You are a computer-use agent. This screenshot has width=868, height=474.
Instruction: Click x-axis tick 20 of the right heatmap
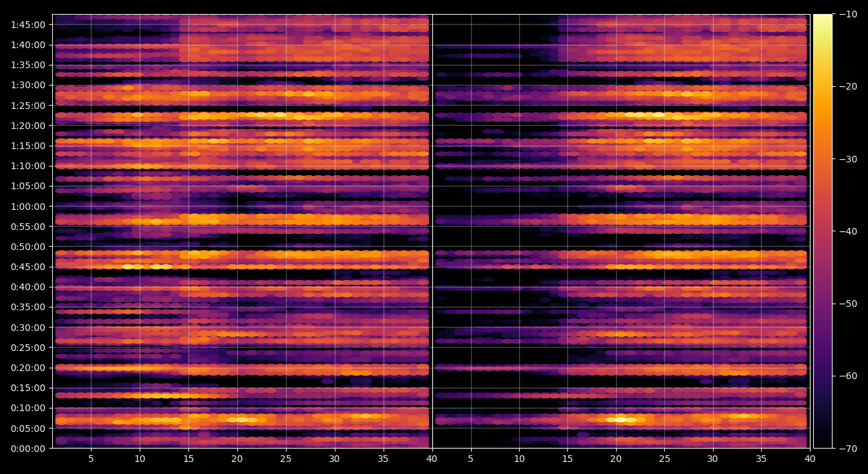tap(616, 459)
